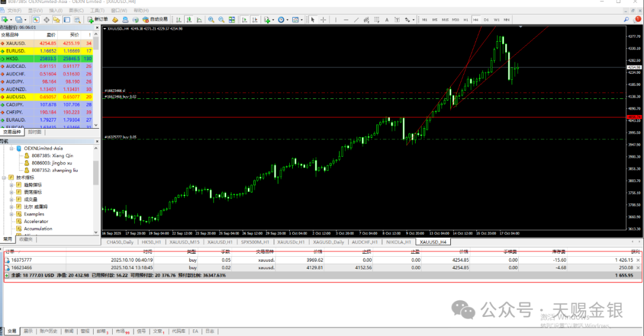The image size is (644, 336).
Task: Click the navigator panel vertical scrollbar
Action: point(96,173)
